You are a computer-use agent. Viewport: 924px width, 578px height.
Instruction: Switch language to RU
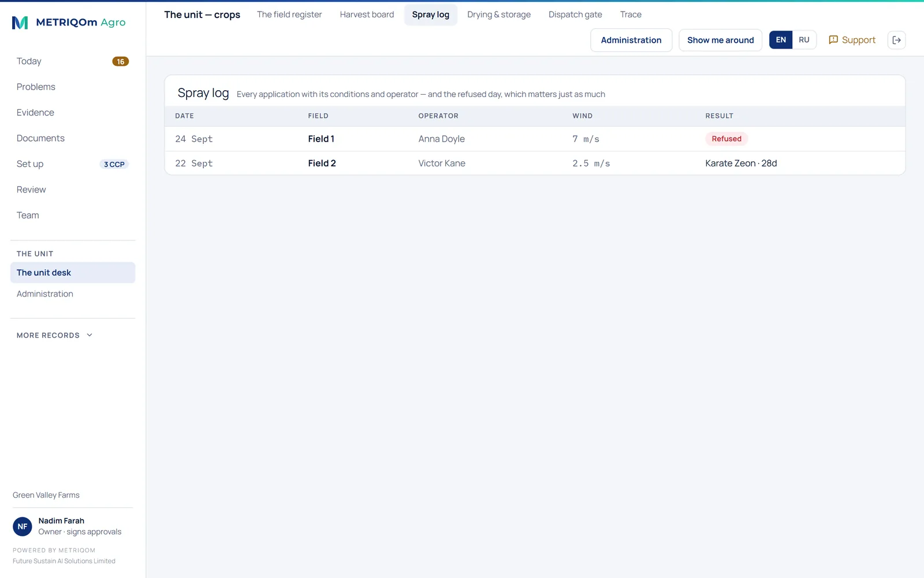804,40
